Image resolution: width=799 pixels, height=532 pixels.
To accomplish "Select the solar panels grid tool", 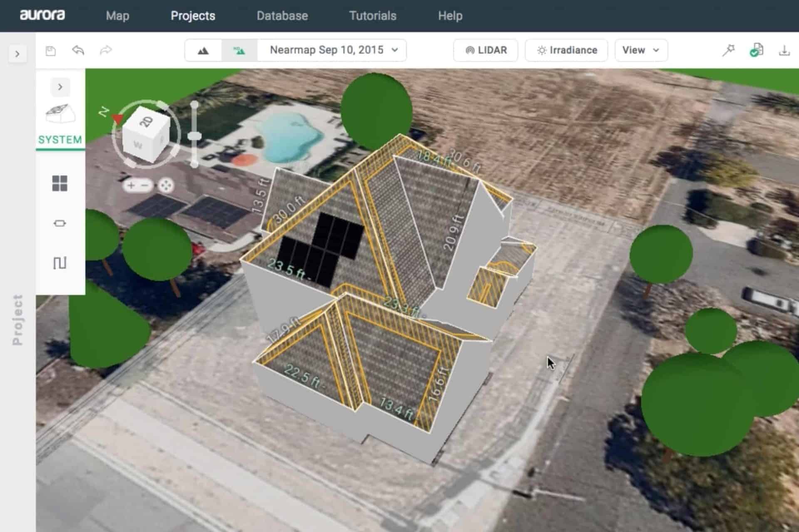I will click(x=60, y=183).
